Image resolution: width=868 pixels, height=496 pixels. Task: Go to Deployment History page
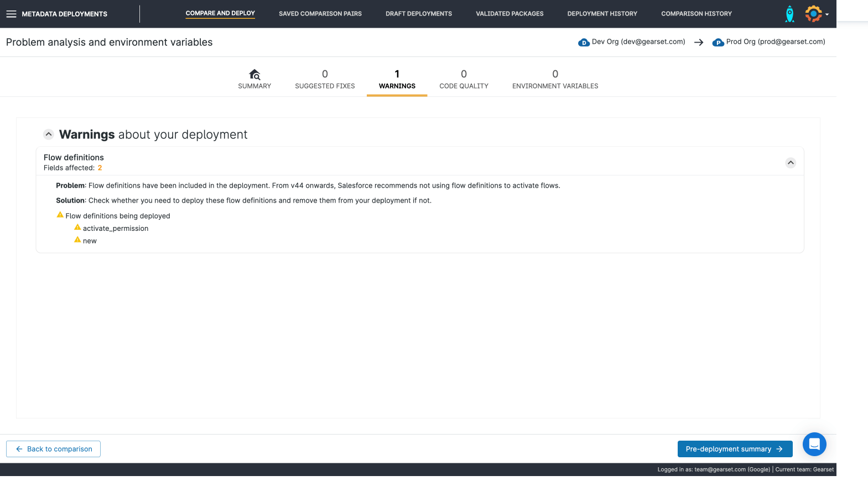pos(602,14)
